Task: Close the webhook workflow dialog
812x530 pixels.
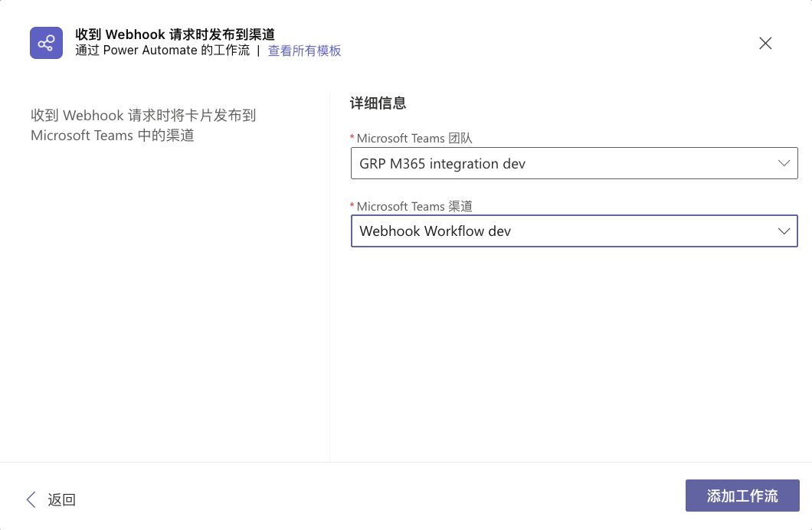Action: (765, 43)
